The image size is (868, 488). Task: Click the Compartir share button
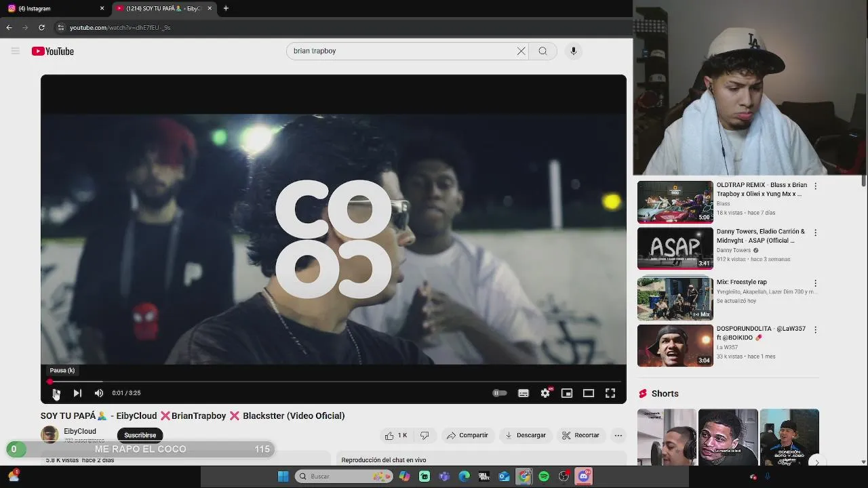467,435
